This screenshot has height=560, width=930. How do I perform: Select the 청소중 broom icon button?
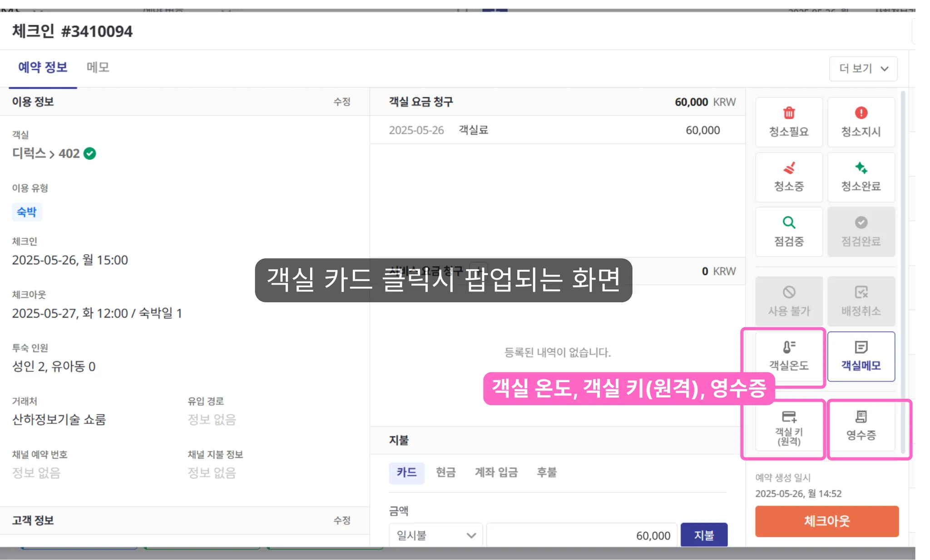tap(788, 177)
